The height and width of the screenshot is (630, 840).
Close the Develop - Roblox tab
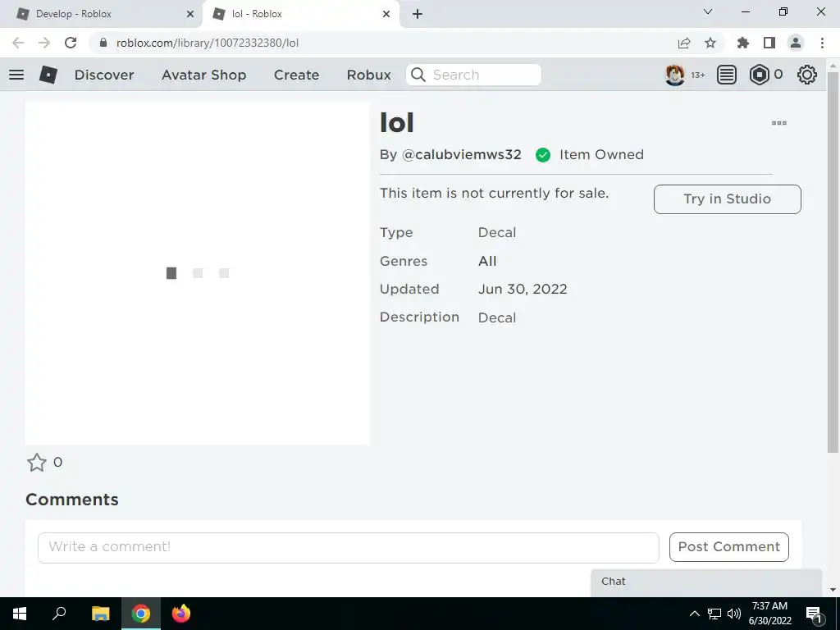click(190, 14)
